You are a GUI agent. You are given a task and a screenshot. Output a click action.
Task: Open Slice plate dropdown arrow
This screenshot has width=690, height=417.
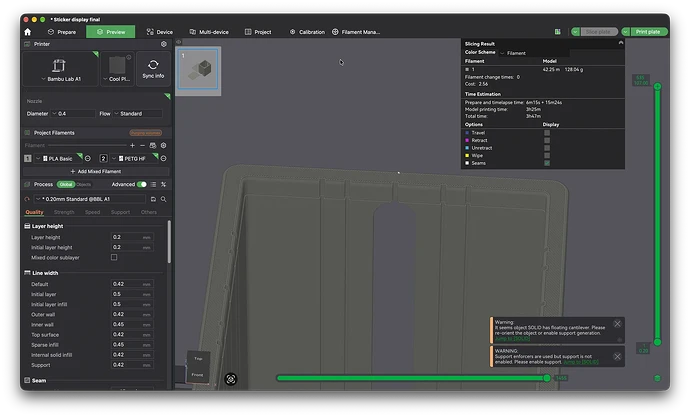click(x=575, y=32)
